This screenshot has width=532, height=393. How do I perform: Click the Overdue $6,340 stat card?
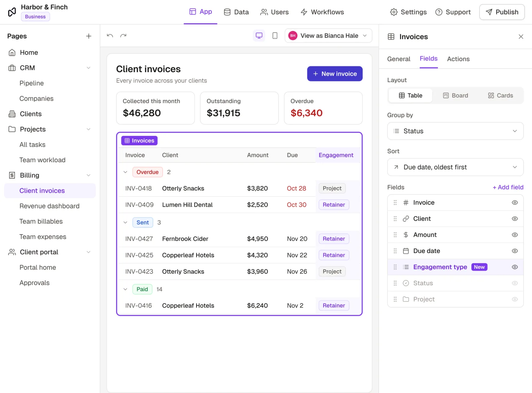coord(323,108)
